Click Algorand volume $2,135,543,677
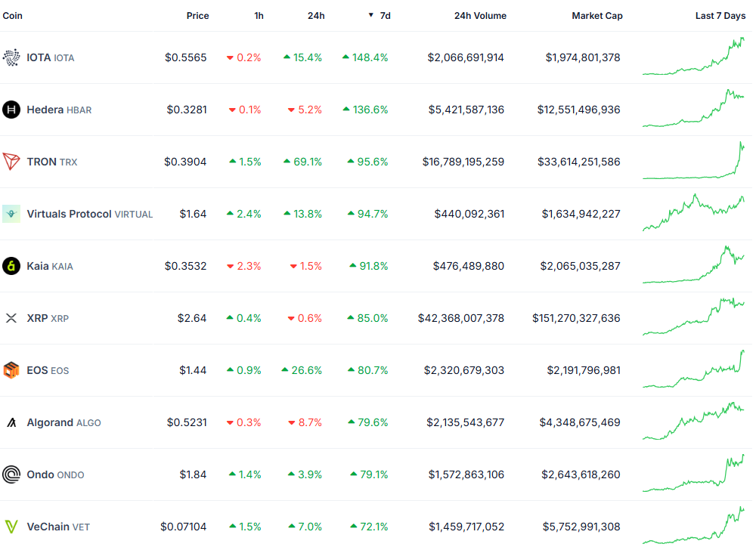 coord(465,422)
